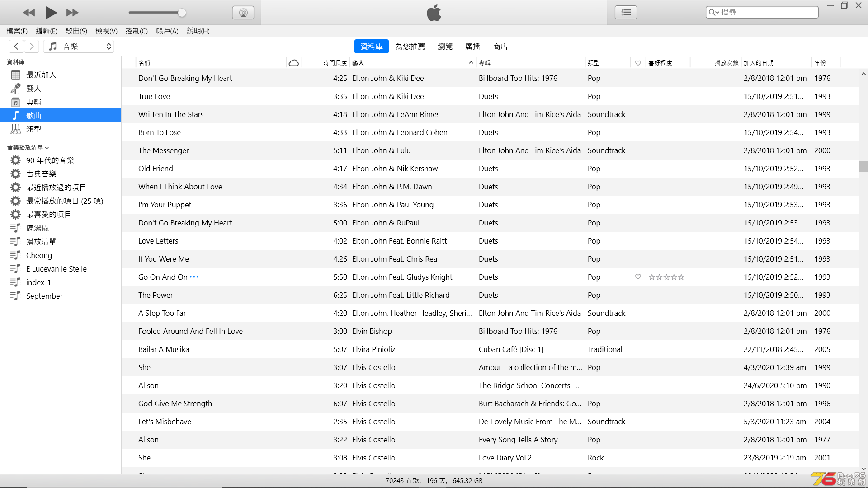Toggle the 藝人 column sort arrow
The width and height of the screenshot is (868, 488).
(x=471, y=63)
